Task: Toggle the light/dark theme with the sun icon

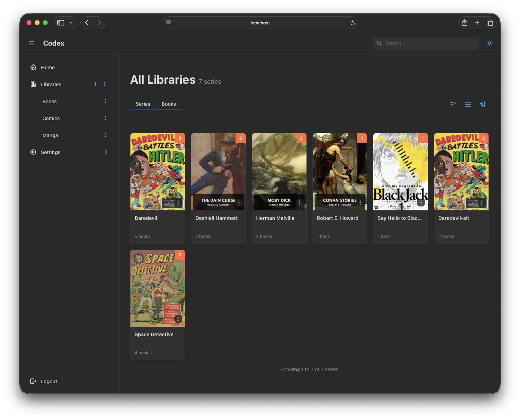Action: 490,43
